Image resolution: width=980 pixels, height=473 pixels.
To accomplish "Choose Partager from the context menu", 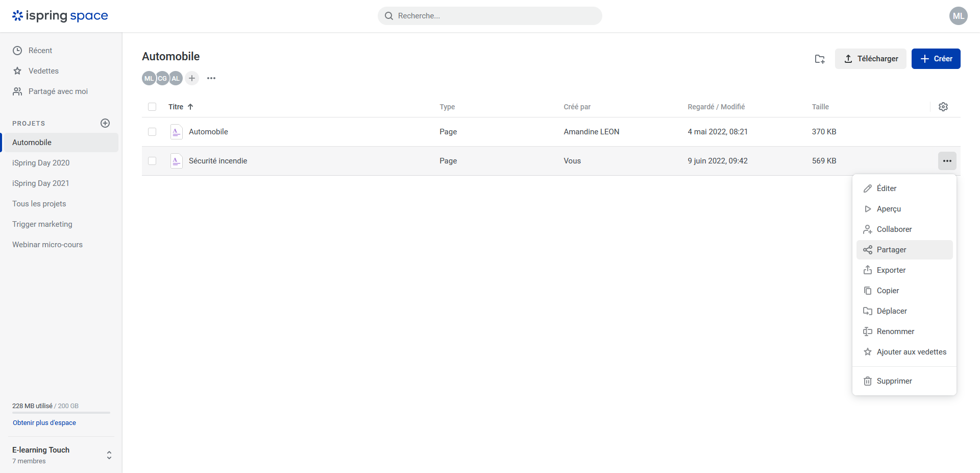I will [891, 250].
